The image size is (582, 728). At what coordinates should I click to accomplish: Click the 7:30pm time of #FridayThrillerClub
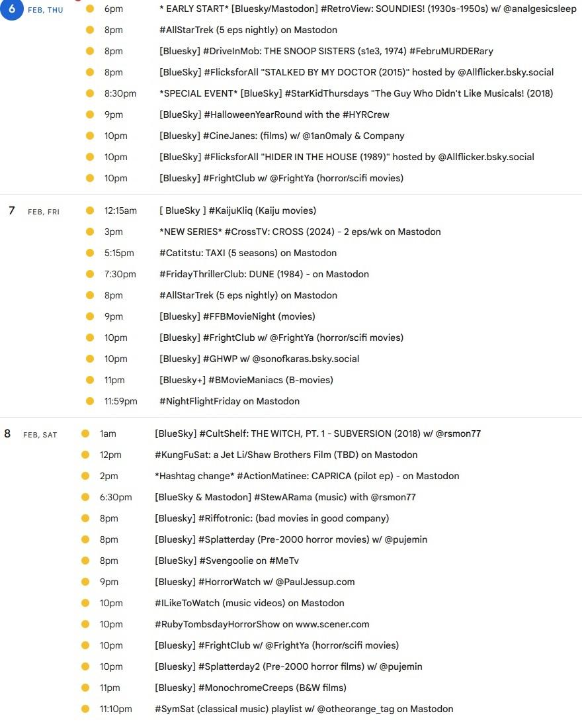pos(120,275)
